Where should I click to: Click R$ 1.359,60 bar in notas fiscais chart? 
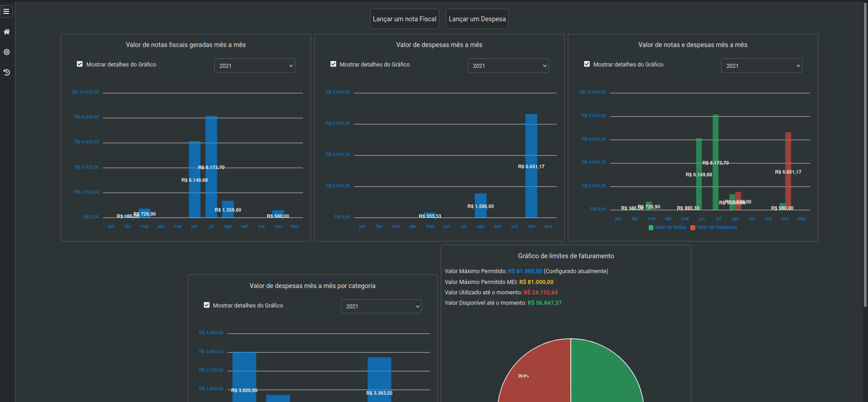click(x=228, y=209)
